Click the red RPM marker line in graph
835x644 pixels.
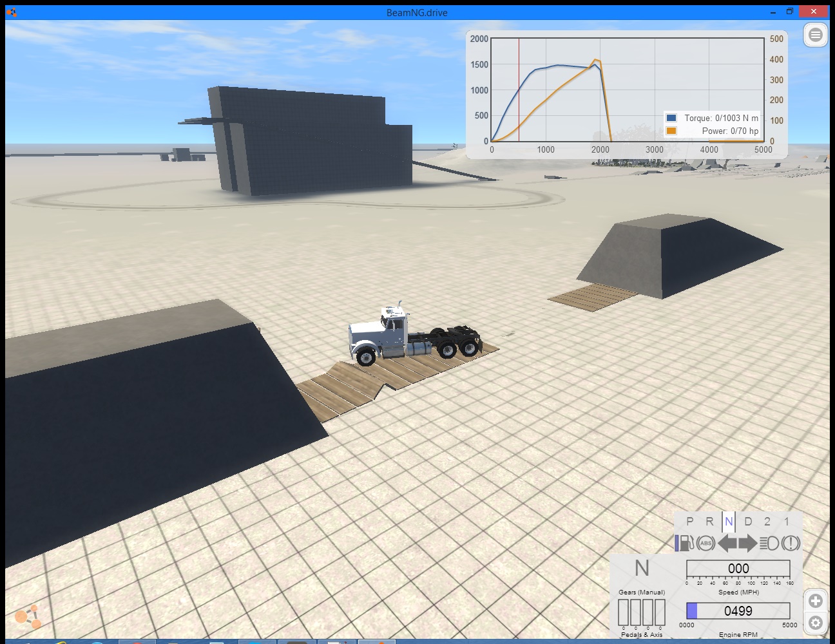tap(519, 90)
